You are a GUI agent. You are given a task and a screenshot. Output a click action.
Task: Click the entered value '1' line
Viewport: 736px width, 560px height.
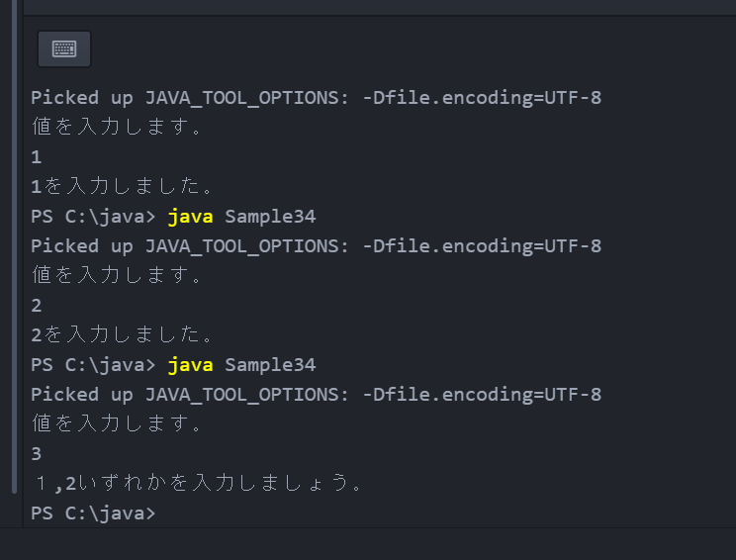[x=37, y=156]
